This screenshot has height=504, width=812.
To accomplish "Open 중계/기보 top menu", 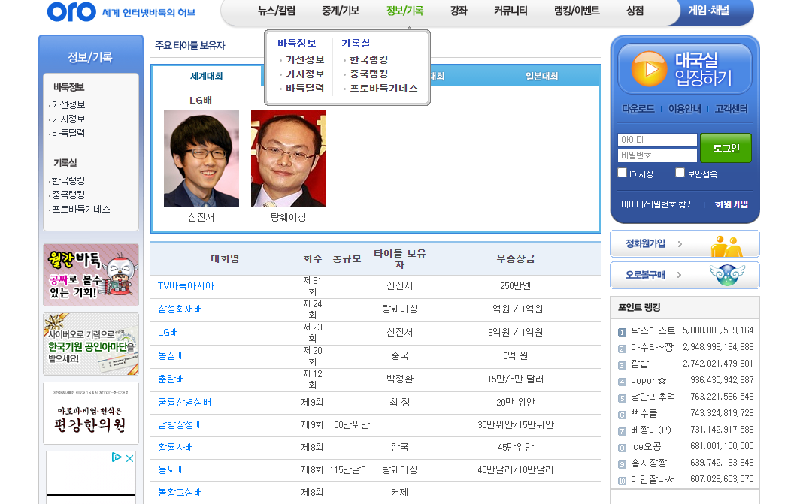I will click(x=341, y=11).
